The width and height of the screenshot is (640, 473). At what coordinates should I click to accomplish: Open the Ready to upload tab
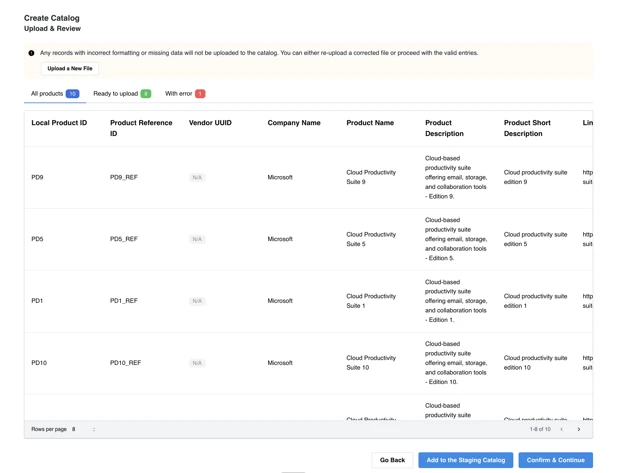point(115,94)
